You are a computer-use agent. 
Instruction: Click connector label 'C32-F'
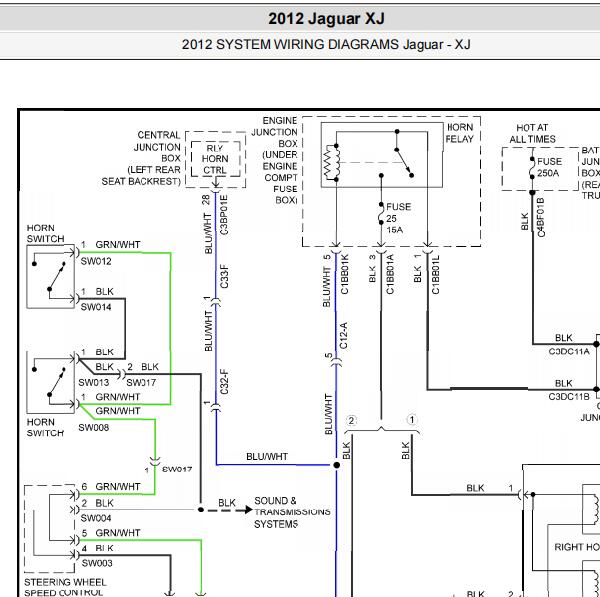tap(224, 382)
